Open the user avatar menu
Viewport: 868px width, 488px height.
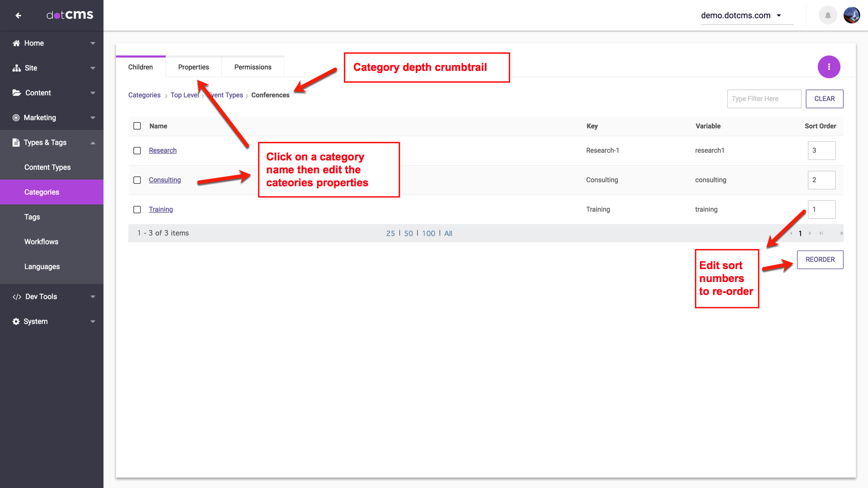[851, 16]
